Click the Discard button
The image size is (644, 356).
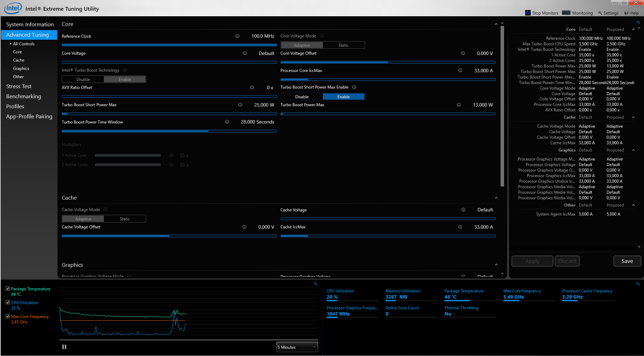click(x=567, y=261)
